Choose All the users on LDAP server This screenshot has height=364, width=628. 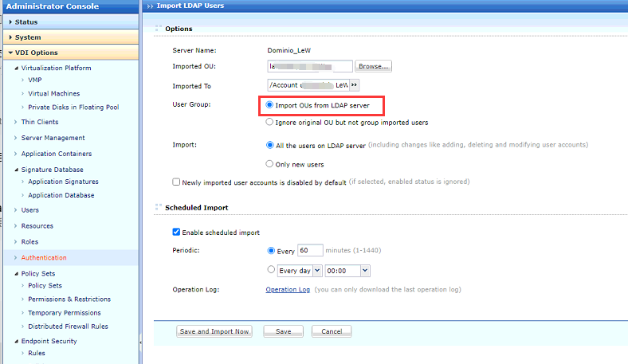coord(270,145)
